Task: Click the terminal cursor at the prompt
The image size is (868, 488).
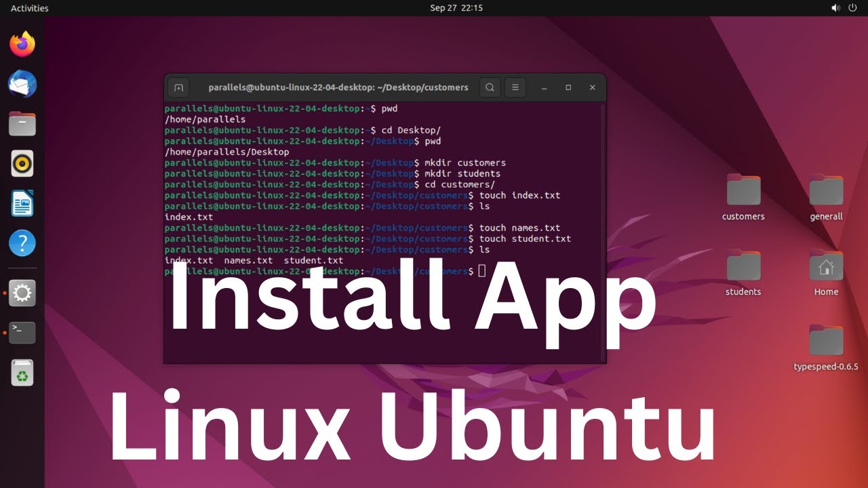Action: pos(482,271)
